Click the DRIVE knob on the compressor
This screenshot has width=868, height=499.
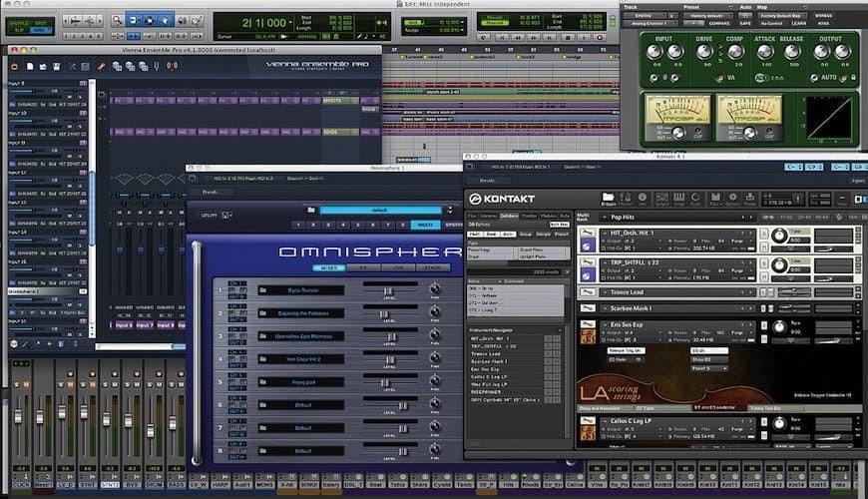point(703,52)
